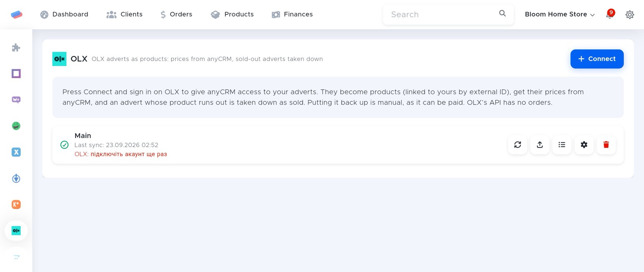This screenshot has height=272, width=644.
Task: Open Main account settings gear
Action: click(x=584, y=145)
